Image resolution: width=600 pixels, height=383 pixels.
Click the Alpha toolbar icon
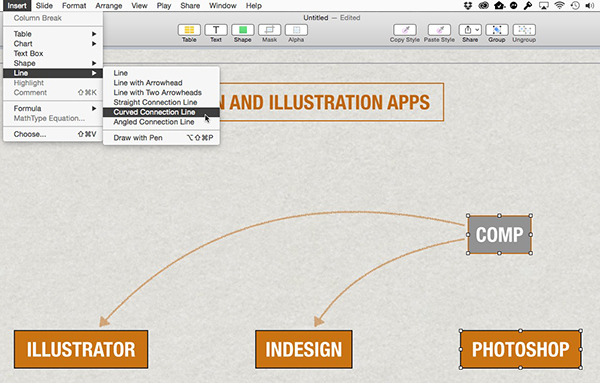(296, 30)
